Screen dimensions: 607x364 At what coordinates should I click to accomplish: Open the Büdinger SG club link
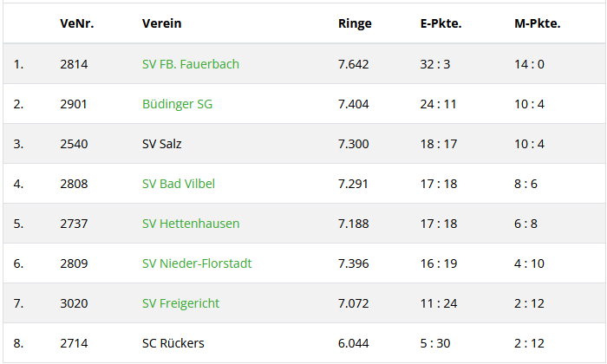pos(177,104)
